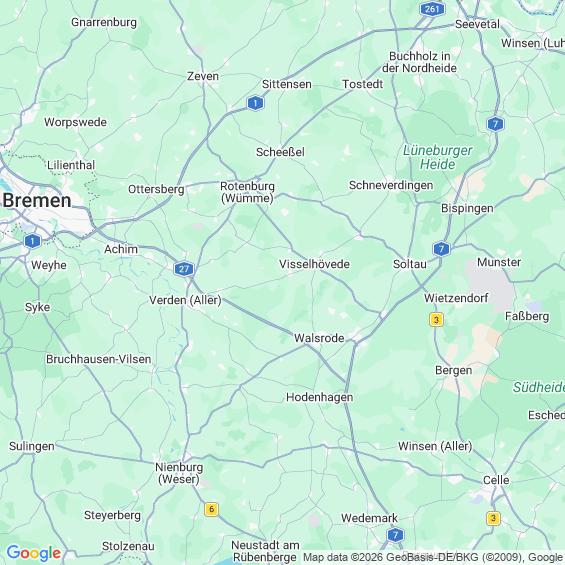Select the Verden (Aller) label
This screenshot has height=565, width=565.
[x=185, y=300]
